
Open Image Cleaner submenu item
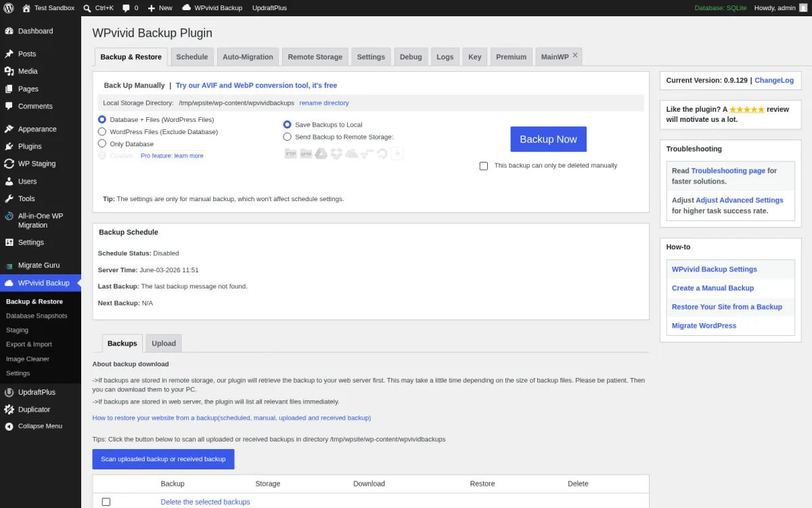(x=41, y=359)
